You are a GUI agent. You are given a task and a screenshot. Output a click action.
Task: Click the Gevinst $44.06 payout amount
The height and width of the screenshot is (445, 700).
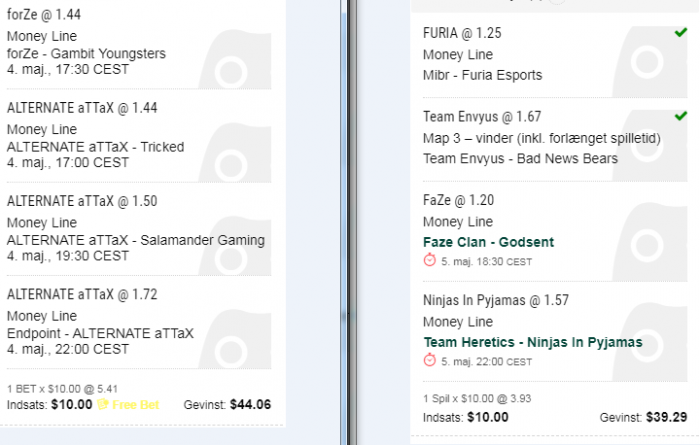pyautogui.click(x=250, y=404)
